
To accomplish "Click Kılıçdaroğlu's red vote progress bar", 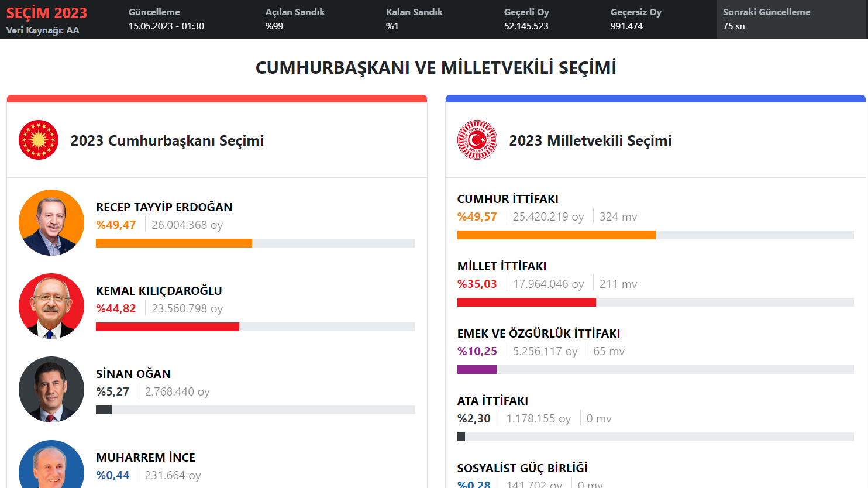I will [x=167, y=327].
